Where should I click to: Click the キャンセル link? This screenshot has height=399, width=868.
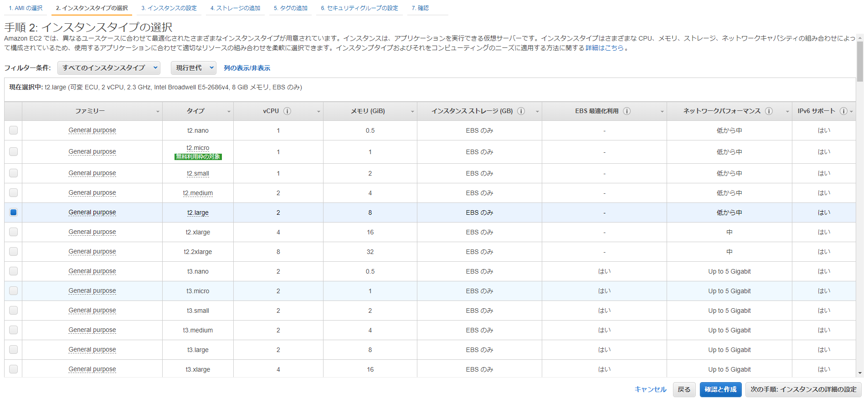[x=650, y=389]
